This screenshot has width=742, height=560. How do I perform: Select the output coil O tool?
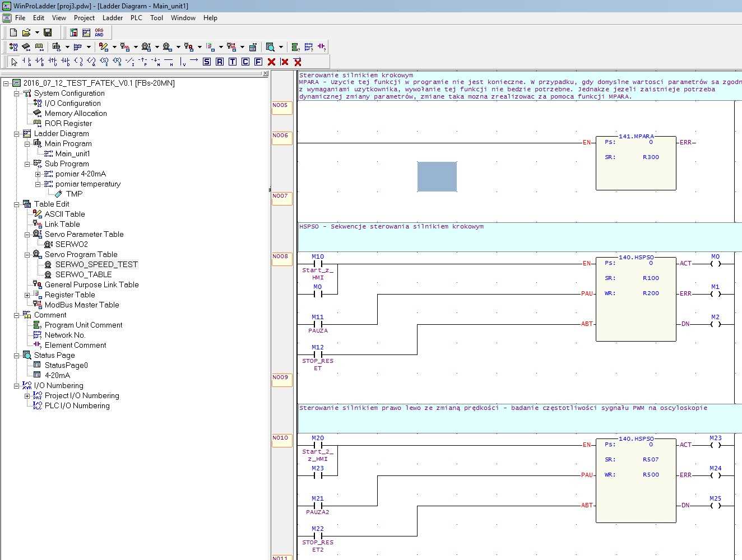pyautogui.click(x=78, y=62)
